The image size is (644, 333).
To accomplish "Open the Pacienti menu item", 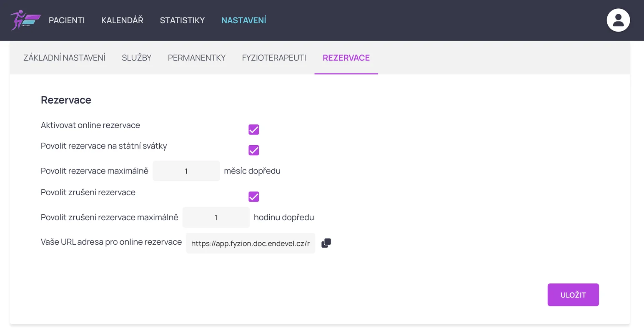I will 67,20.
